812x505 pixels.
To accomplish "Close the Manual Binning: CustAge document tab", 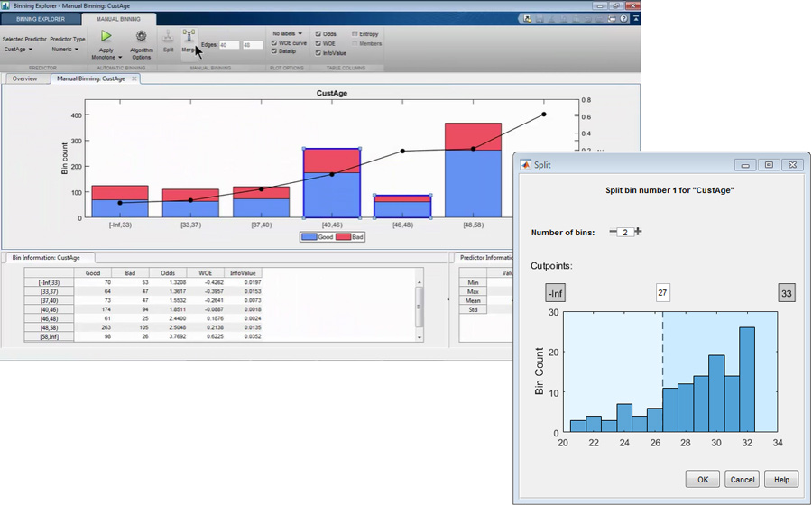I will pyautogui.click(x=135, y=79).
